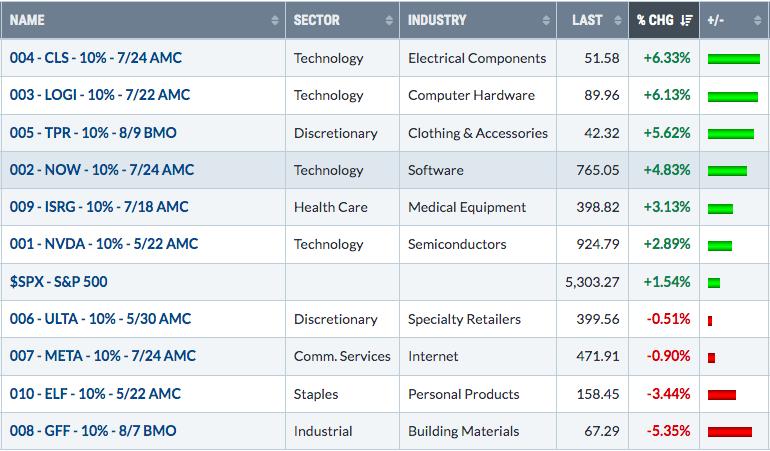Open $SPX - S&P 500 link
770x451 pixels.
(x=58, y=282)
